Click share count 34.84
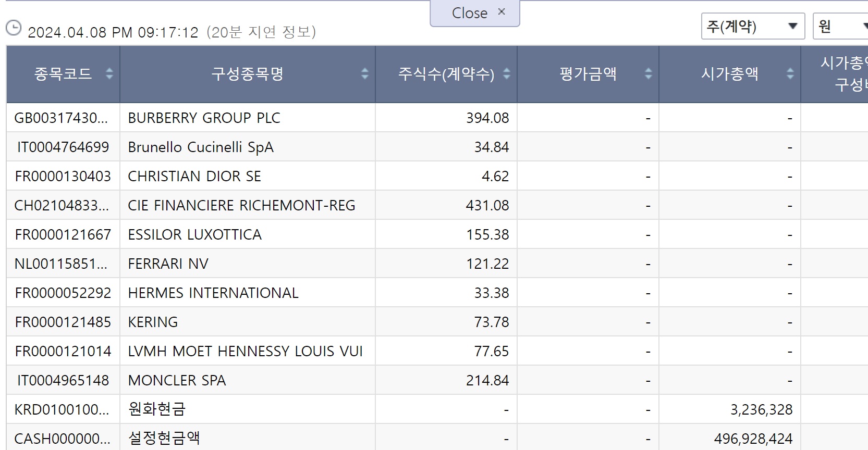Image resolution: width=868 pixels, height=450 pixels. [x=492, y=147]
